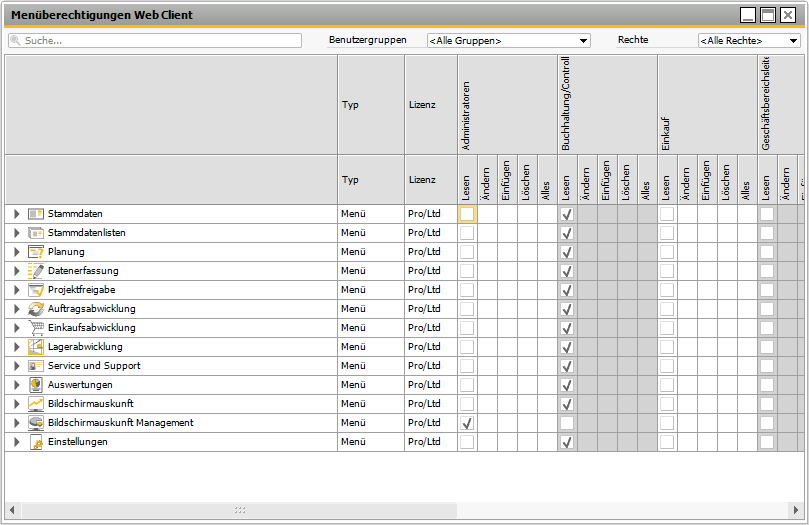Image resolution: width=809 pixels, height=525 pixels.
Task: Click Einfügen header under Buchhaltung
Action: point(607,180)
